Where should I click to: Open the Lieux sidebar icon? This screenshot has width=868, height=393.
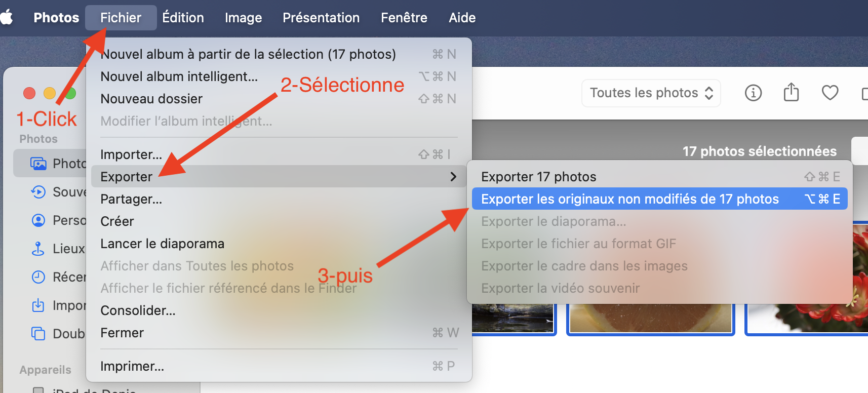(x=38, y=249)
